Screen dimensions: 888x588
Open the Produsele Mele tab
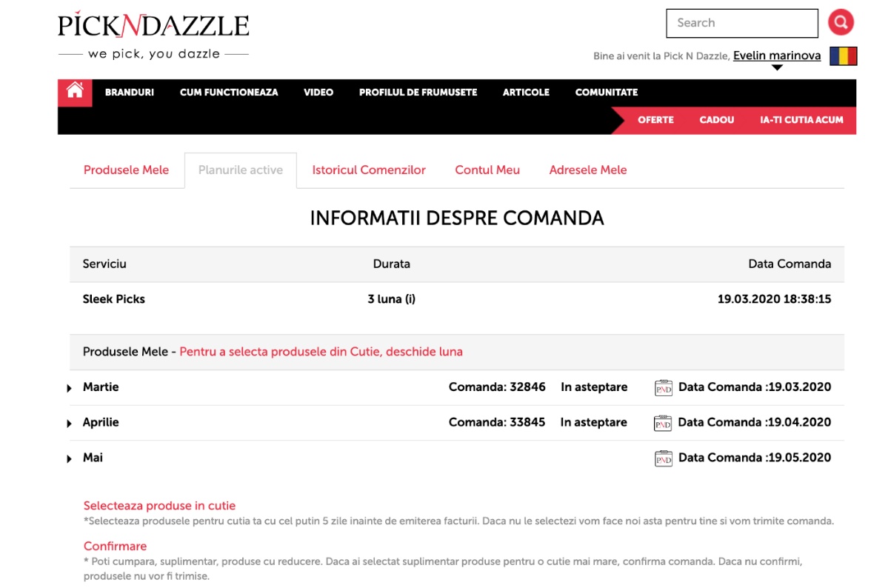[127, 170]
